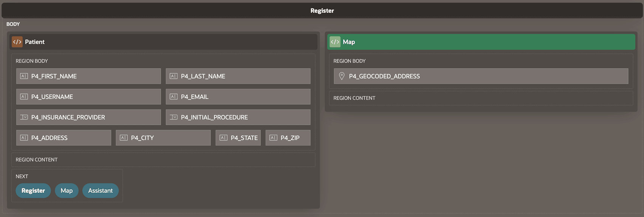
Task: Click the P4_STATE text field icon
Action: click(223, 138)
